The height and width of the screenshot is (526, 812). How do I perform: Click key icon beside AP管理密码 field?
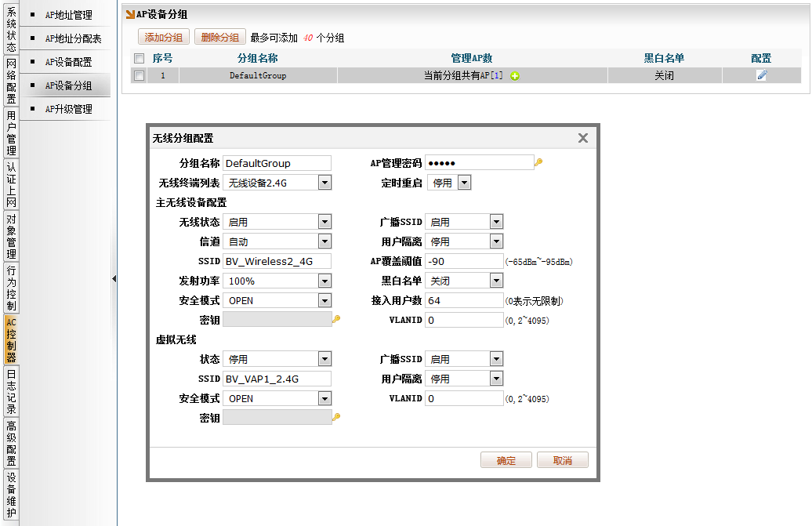[538, 162]
